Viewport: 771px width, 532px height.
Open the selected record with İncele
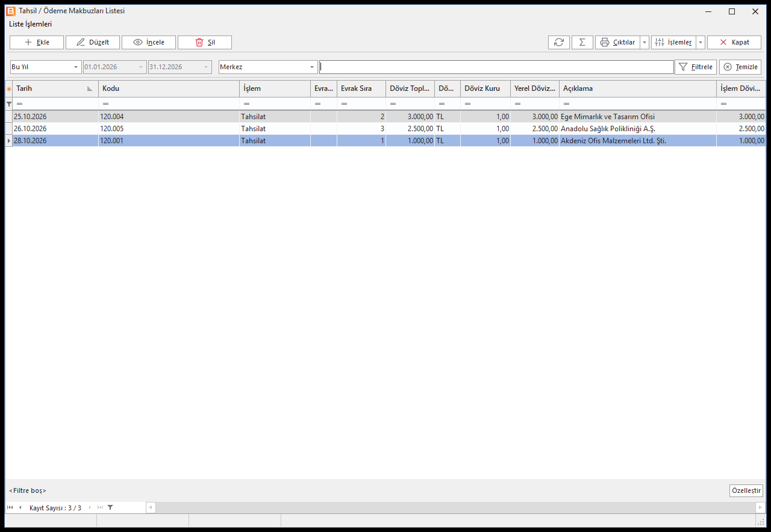[149, 42]
